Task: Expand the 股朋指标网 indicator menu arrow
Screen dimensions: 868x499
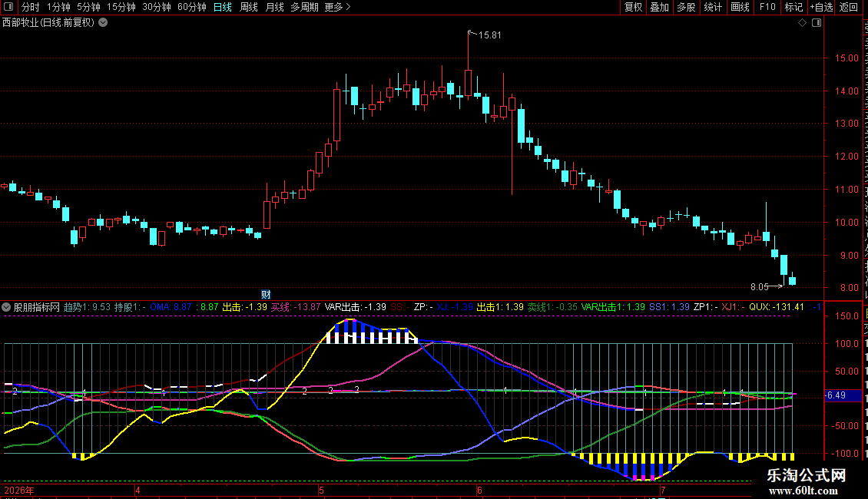Action: 6,307
